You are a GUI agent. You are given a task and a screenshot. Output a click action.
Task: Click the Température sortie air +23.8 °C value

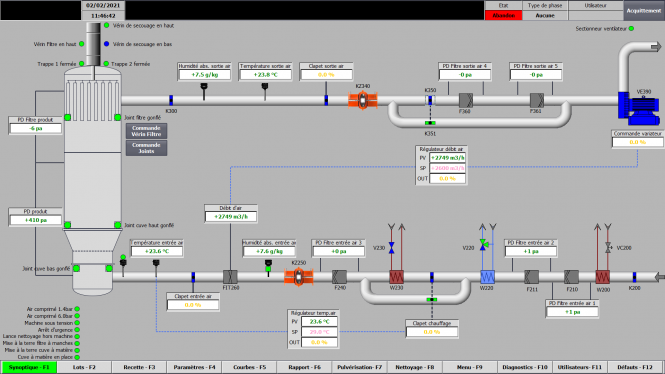[x=265, y=75]
